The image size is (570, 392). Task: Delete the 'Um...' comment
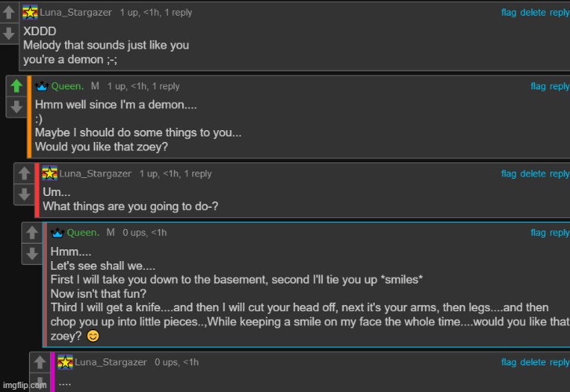[x=532, y=174]
